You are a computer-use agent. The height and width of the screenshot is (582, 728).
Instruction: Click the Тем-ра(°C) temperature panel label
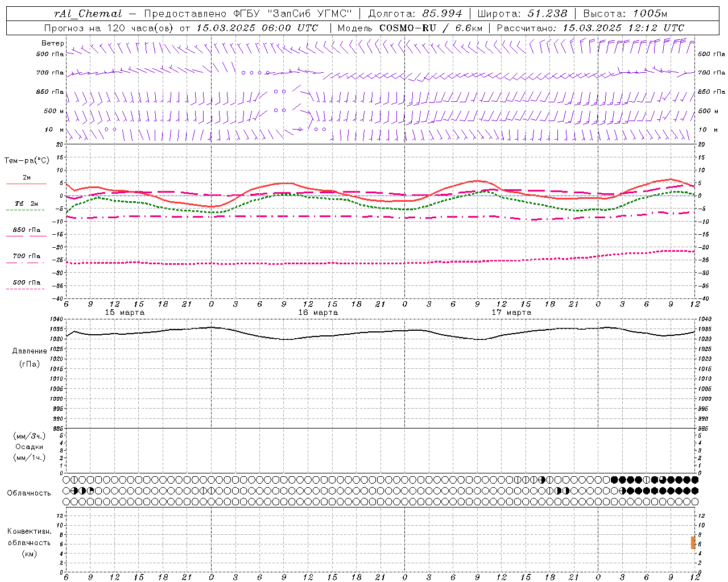[27, 161]
